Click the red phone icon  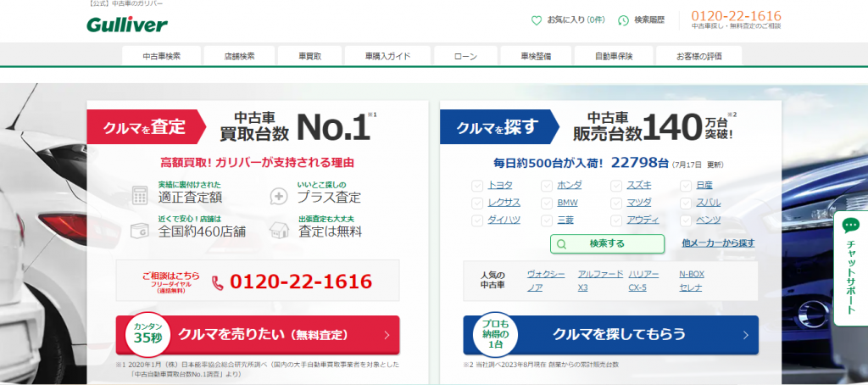[x=218, y=282]
